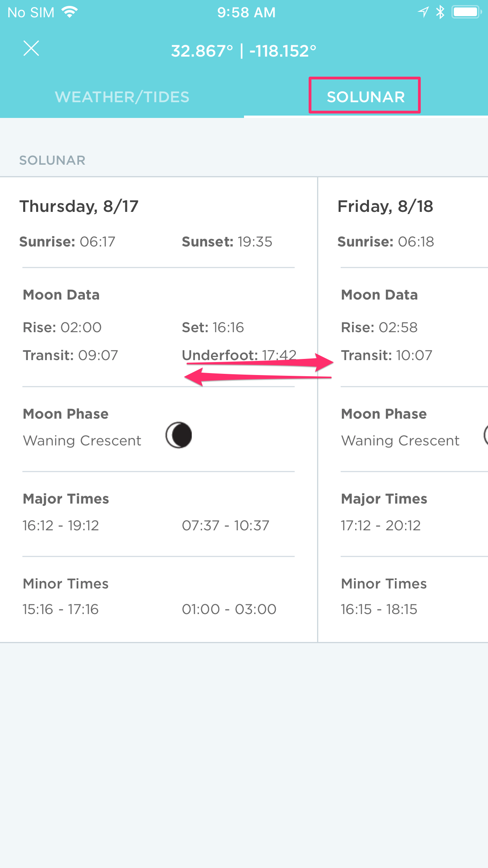The image size is (488, 868).
Task: Tap Thursday's moon Transit 09:07 value
Action: click(x=70, y=355)
